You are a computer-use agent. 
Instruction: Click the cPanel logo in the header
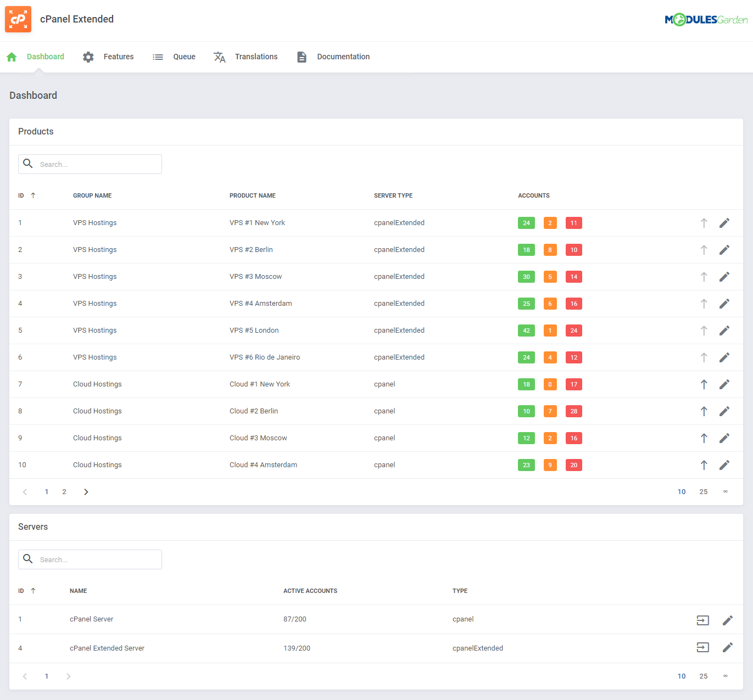18,19
